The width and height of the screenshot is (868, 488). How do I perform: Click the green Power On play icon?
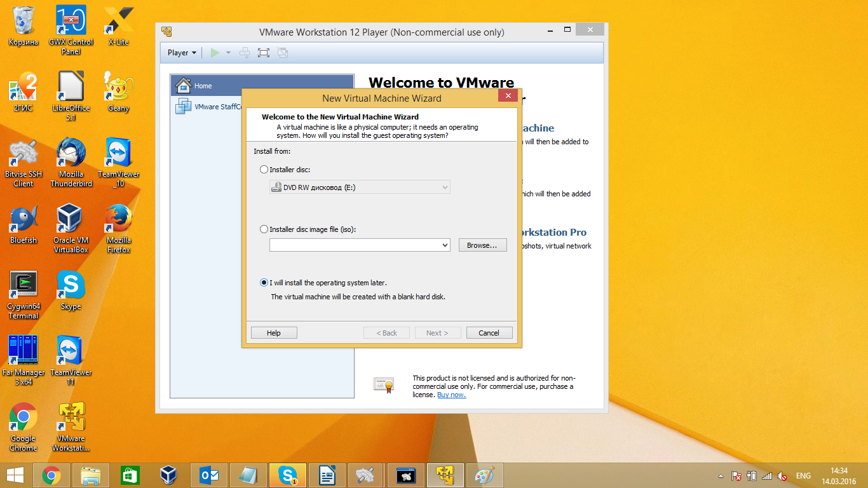pyautogui.click(x=215, y=53)
